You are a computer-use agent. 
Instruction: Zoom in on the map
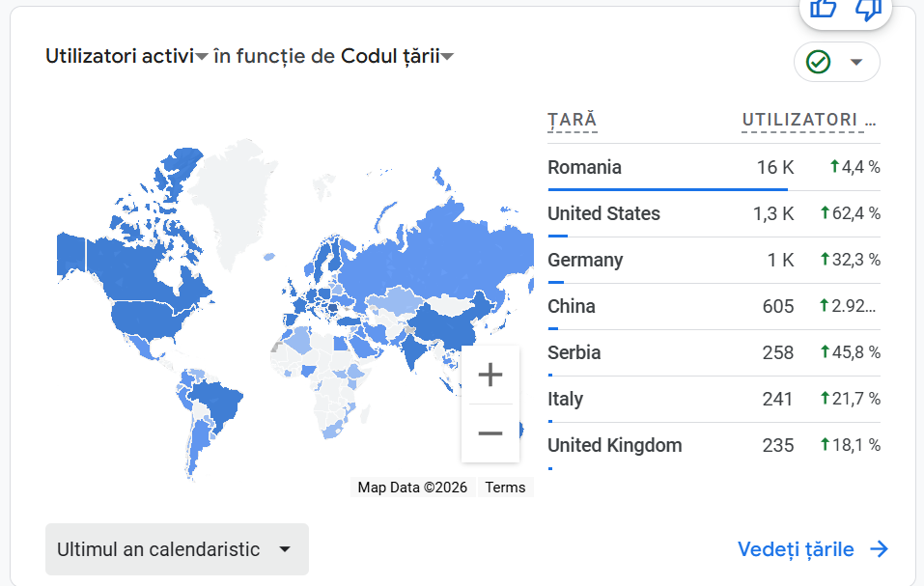(490, 375)
